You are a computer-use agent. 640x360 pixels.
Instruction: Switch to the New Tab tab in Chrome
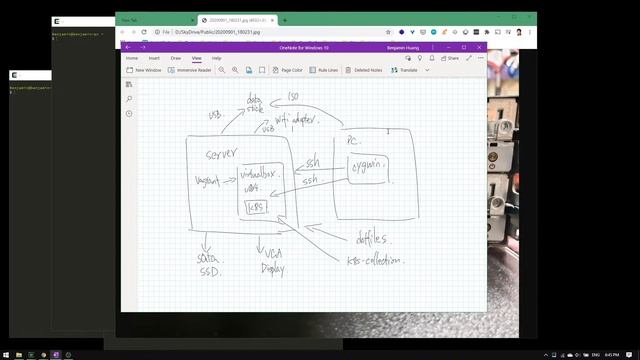click(x=156, y=20)
